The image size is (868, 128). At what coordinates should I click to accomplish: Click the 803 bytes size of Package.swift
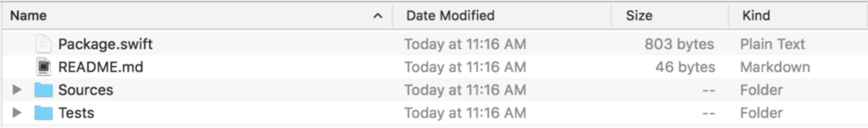click(x=679, y=45)
